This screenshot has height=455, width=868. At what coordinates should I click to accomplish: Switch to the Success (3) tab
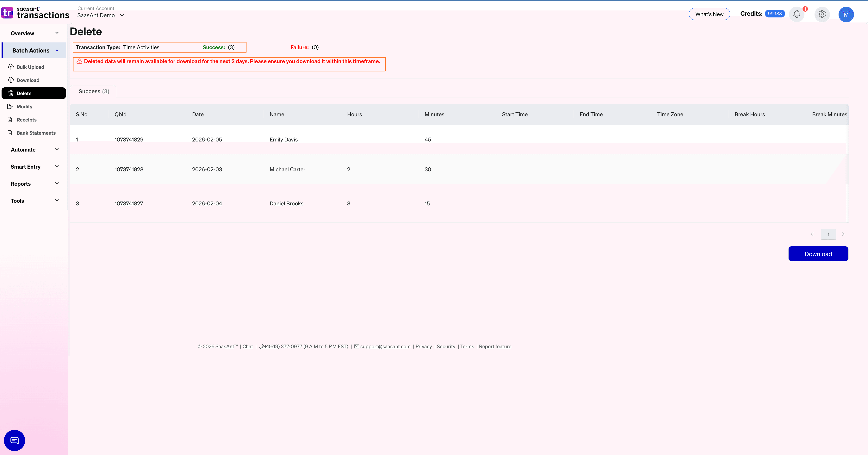coord(93,91)
